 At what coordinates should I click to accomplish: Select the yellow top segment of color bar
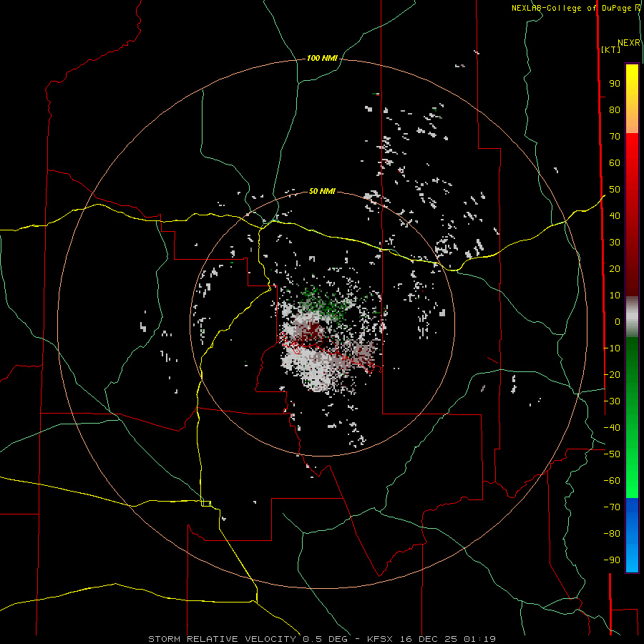click(x=632, y=99)
